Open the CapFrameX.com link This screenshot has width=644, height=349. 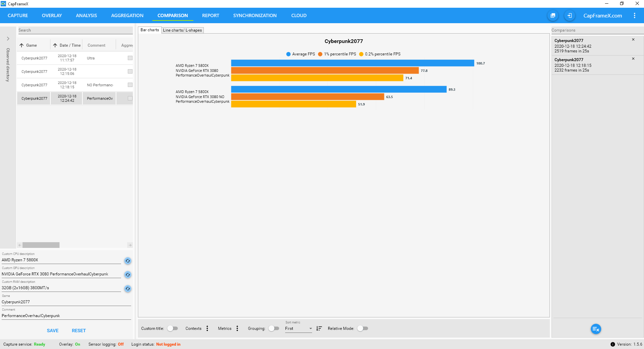[603, 15]
